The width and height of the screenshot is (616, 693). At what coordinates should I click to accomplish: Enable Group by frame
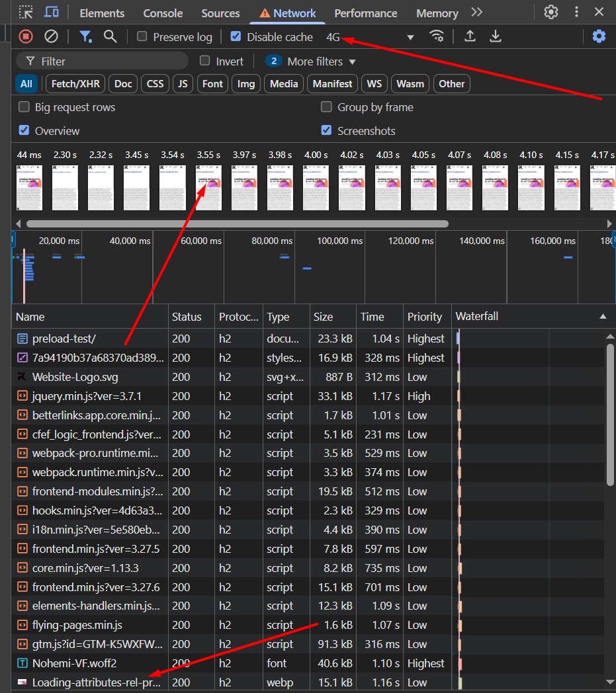pyautogui.click(x=326, y=107)
